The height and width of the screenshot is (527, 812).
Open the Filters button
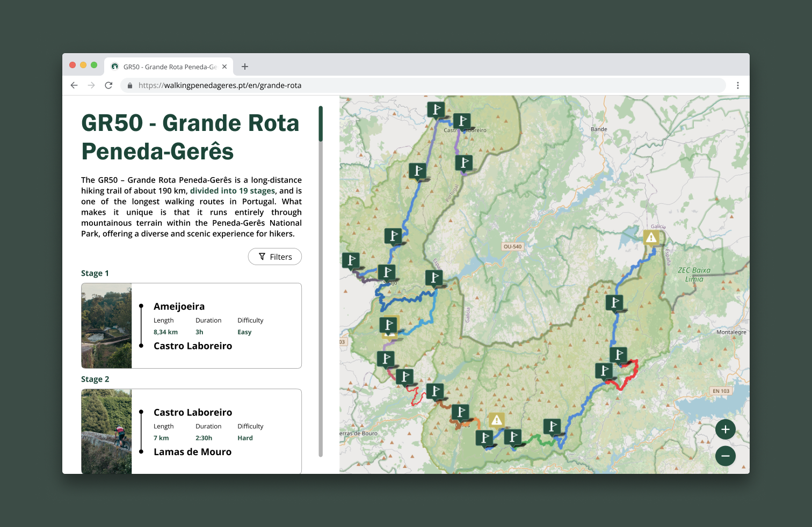[x=275, y=257]
